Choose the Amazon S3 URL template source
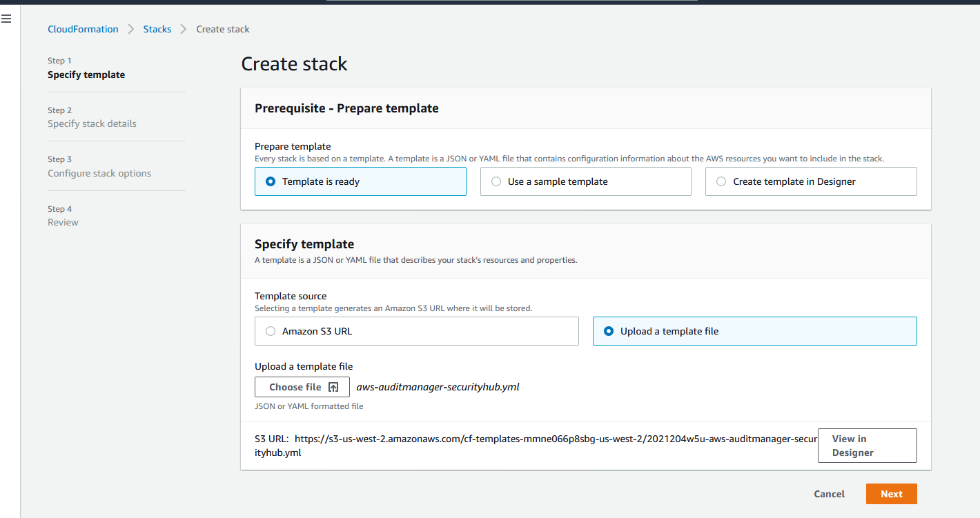This screenshot has width=980, height=518. (x=416, y=331)
